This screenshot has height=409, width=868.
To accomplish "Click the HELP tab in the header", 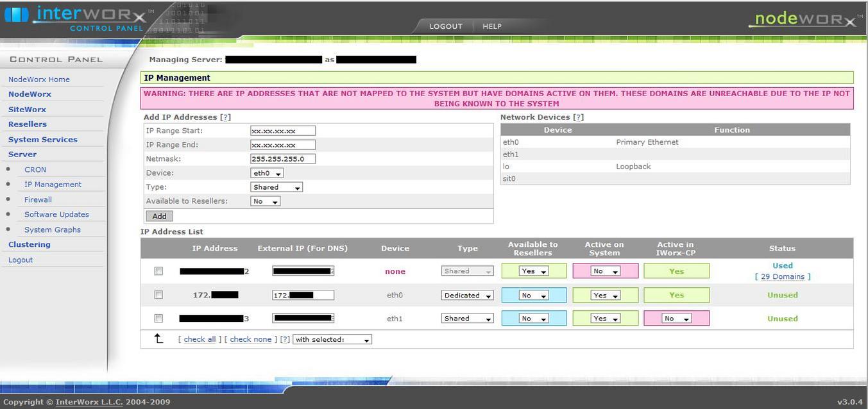I will coord(492,26).
